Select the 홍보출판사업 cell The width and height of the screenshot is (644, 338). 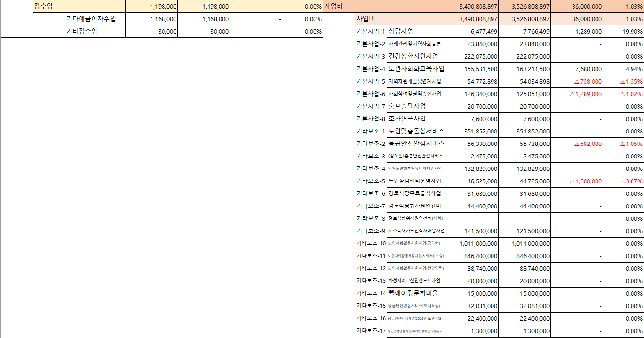[x=407, y=106]
